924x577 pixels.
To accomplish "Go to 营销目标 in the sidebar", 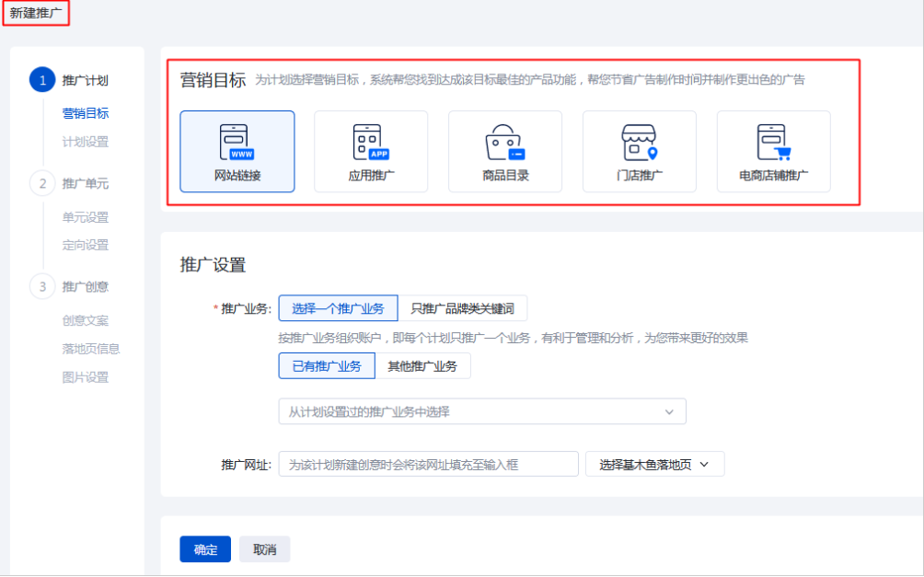I will [x=86, y=113].
